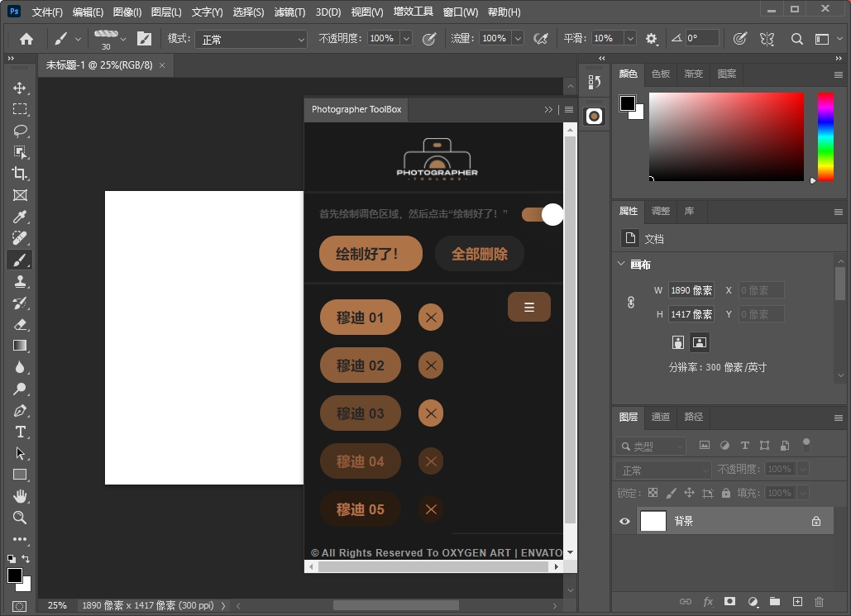Viewport: 851px width, 616px height.
Task: Toggle the Photographer ToolBox switch
Action: 543,214
